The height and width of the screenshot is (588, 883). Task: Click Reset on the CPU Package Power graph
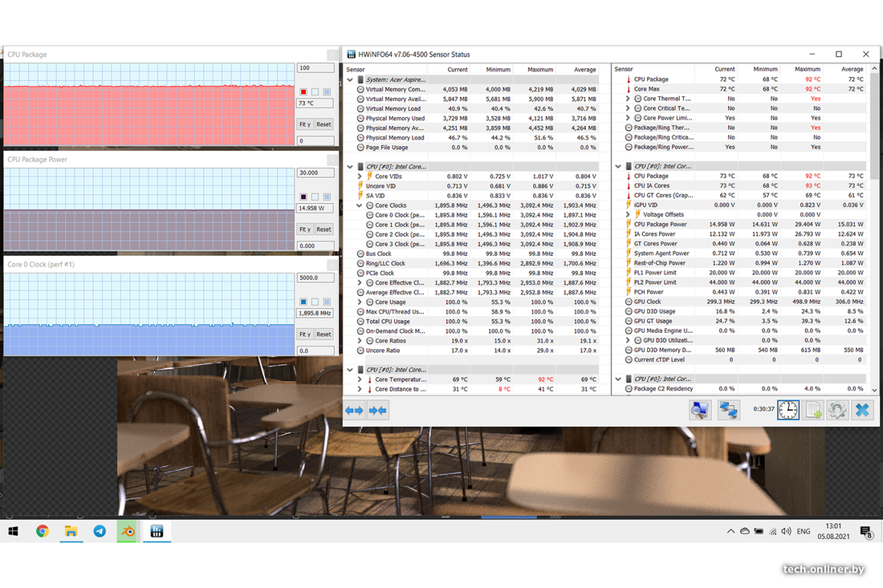click(x=323, y=229)
